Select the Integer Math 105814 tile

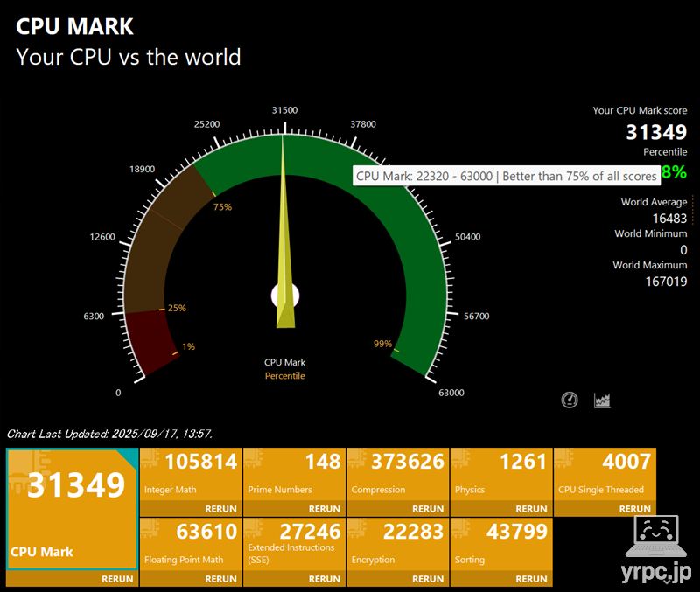[191, 474]
